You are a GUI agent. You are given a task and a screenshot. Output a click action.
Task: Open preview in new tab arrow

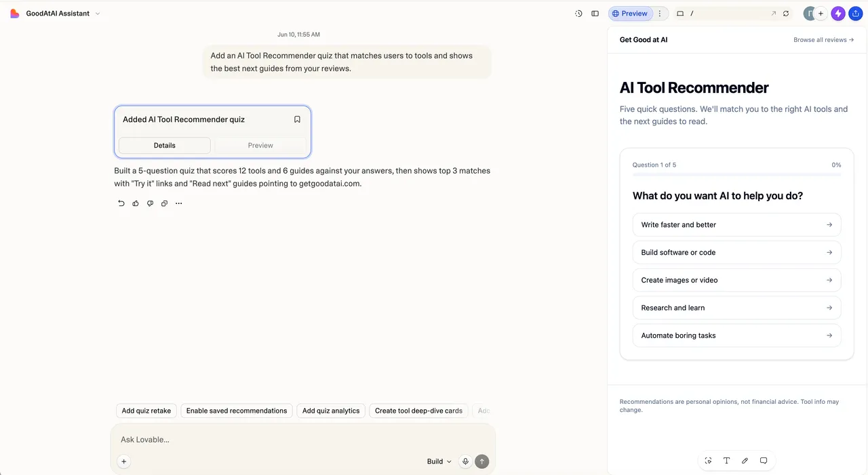coord(774,14)
